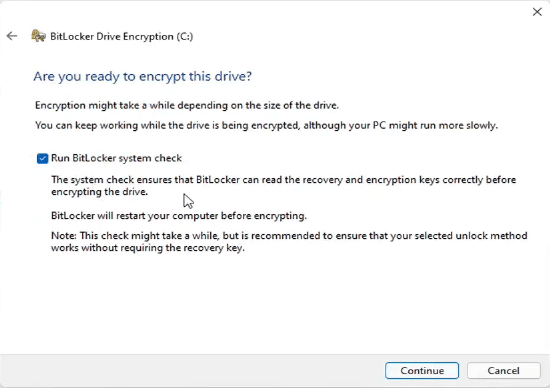This screenshot has height=388, width=550.
Task: Click the blank white area below the note
Action: [275, 302]
